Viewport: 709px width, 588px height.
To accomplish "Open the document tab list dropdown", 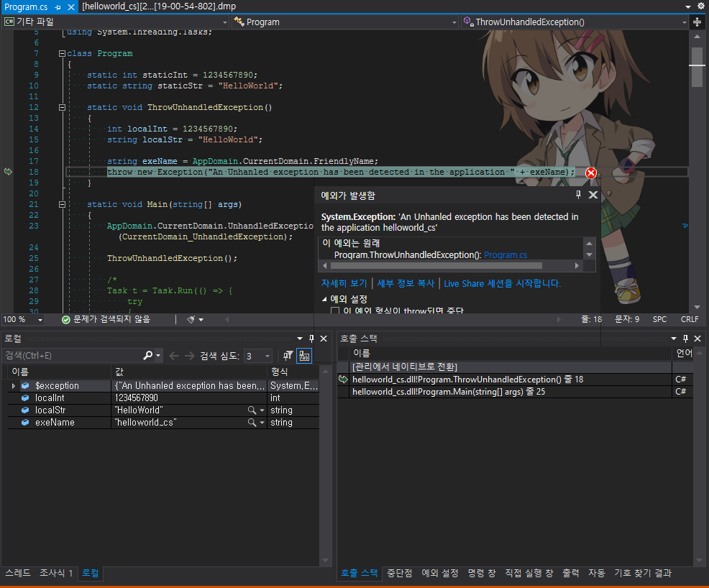I will point(687,6).
